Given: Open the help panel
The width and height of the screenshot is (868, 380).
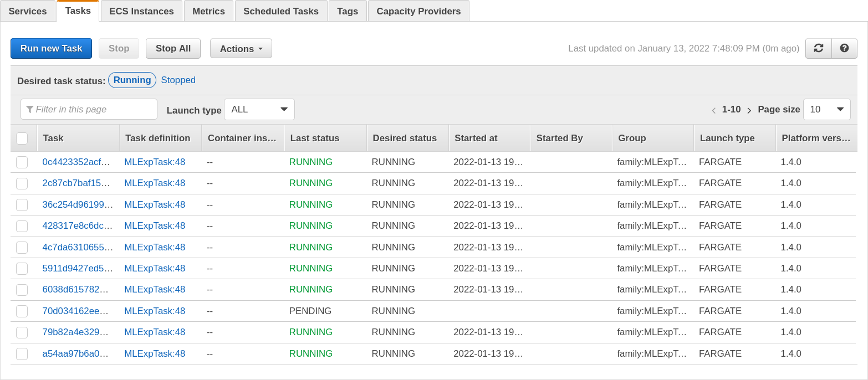Looking at the screenshot, I should pos(844,48).
